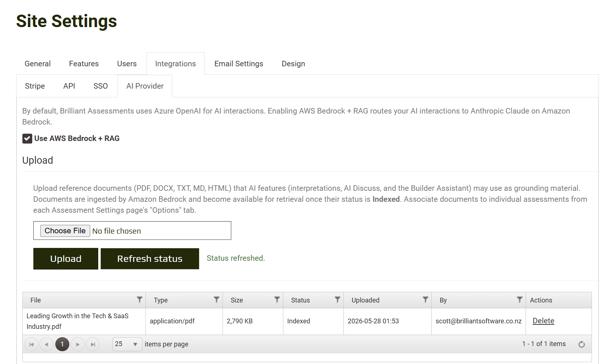Open filter for the Uploaded column
Viewport: 600px width, 364px height.
[x=425, y=300]
